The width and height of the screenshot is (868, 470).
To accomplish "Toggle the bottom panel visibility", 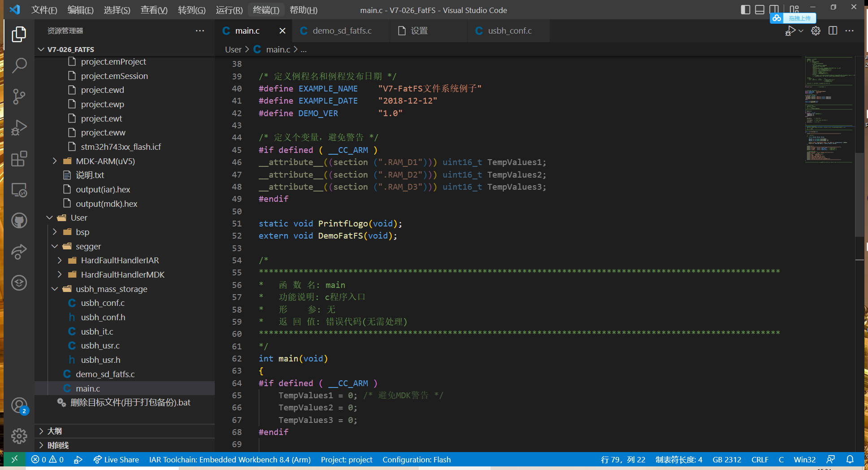I will (759, 9).
